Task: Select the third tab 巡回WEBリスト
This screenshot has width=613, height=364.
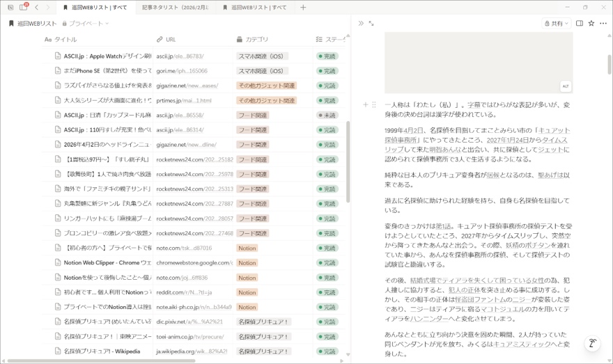Action: 258,8
